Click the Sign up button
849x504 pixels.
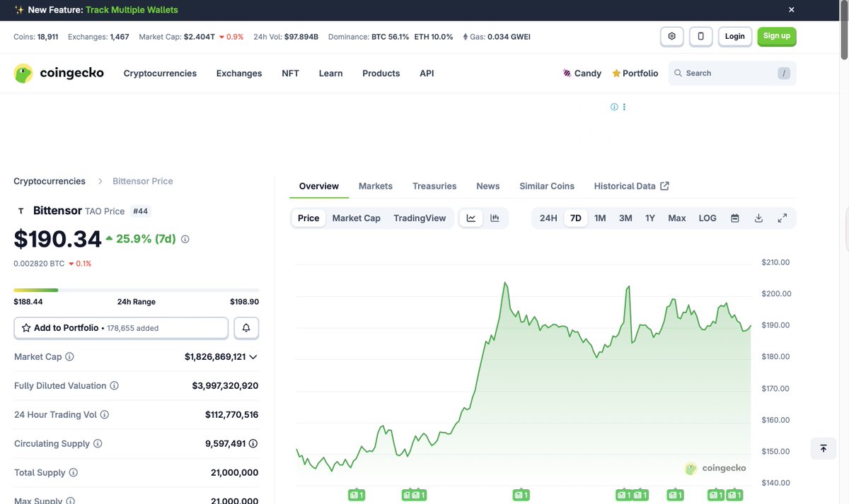777,36
